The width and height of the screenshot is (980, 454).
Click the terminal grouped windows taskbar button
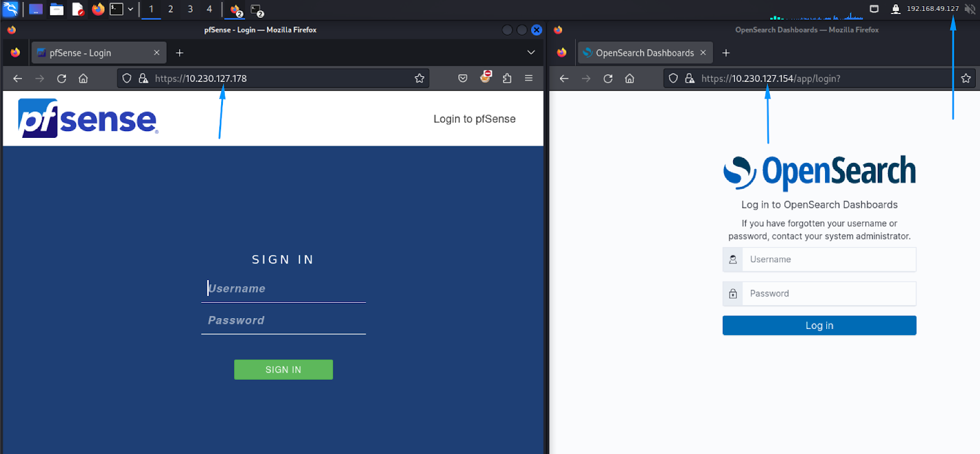click(257, 10)
